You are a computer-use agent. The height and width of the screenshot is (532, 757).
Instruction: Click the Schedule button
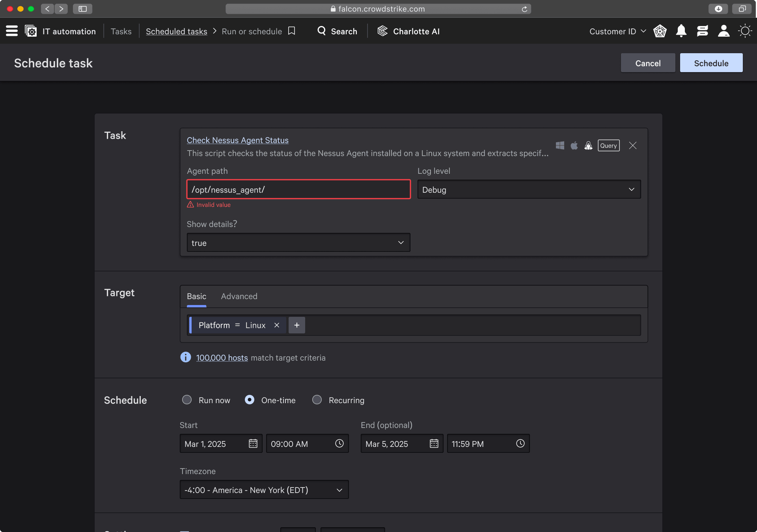click(x=711, y=63)
